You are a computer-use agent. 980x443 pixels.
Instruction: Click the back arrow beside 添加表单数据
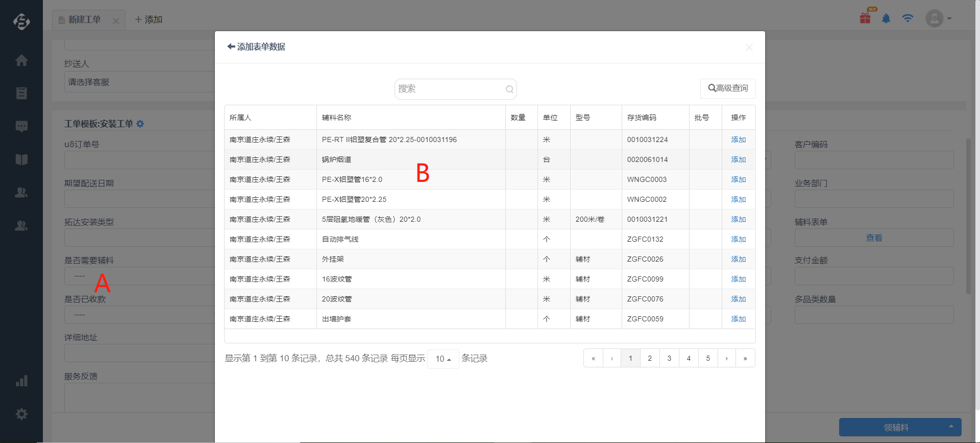tap(231, 46)
